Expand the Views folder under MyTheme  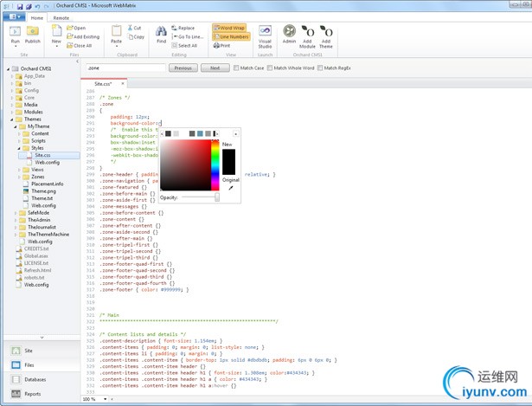pos(19,170)
